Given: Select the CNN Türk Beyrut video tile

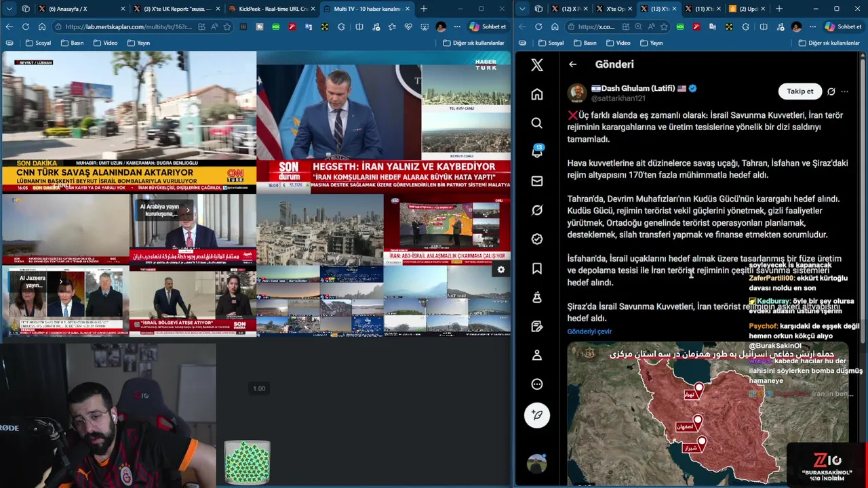Looking at the screenshot, I should click(x=129, y=122).
